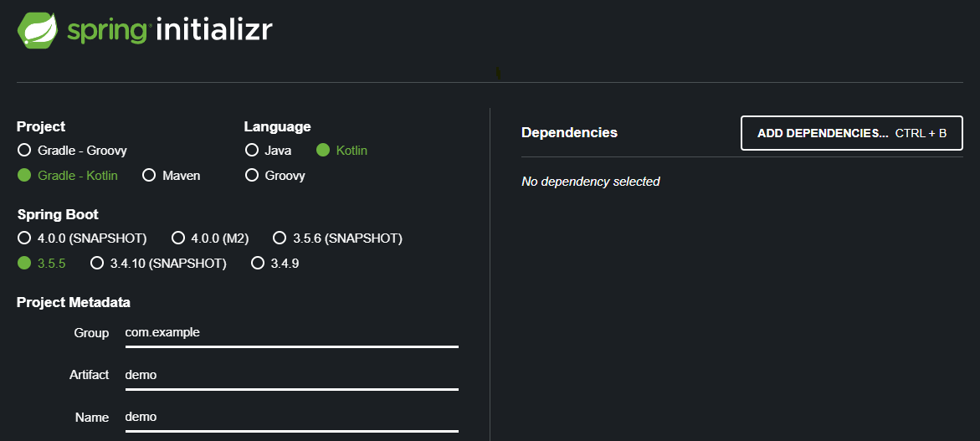The image size is (980, 441).
Task: Select the Gradle - Kotlin project option
Action: click(x=24, y=176)
